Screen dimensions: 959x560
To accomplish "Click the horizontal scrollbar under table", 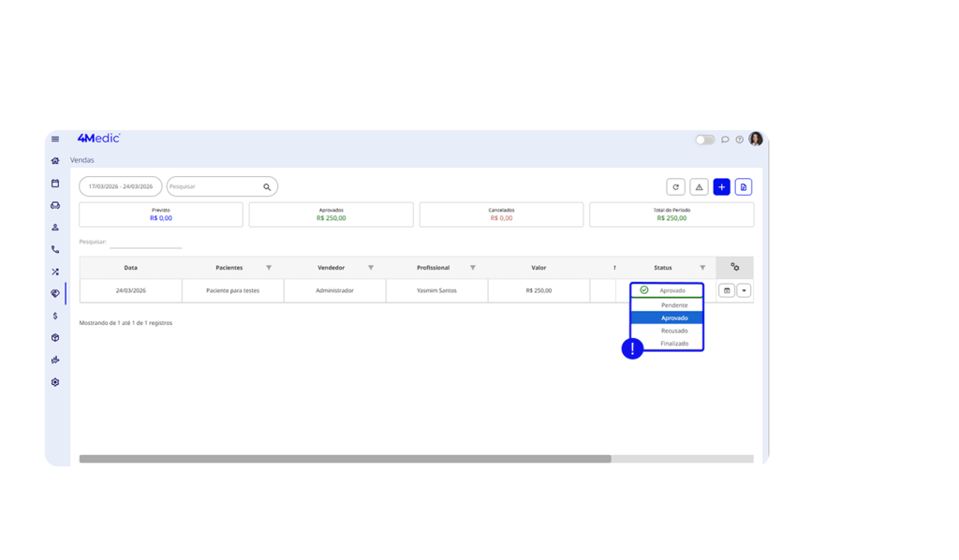I will coord(345,459).
